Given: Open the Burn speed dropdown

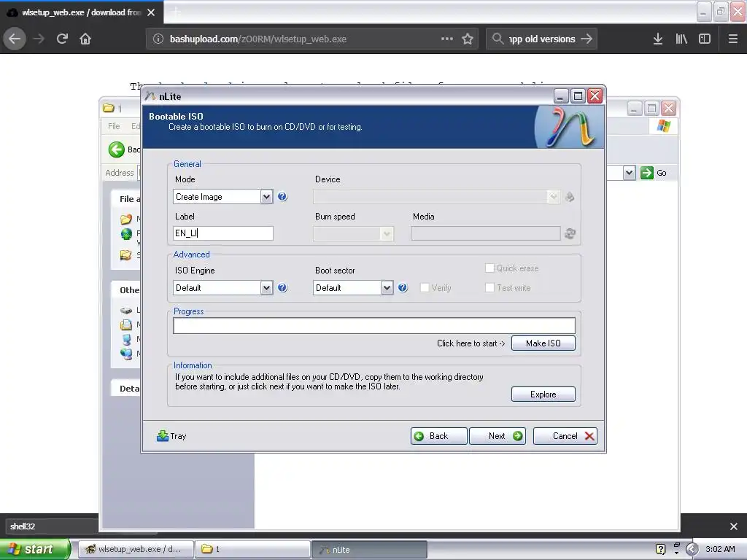Looking at the screenshot, I should coord(387,233).
